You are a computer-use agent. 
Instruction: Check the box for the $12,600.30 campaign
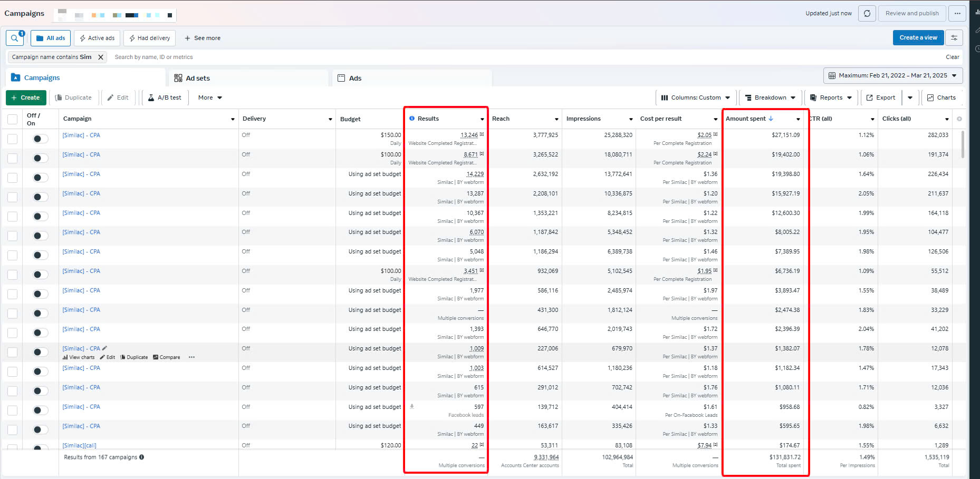[12, 217]
